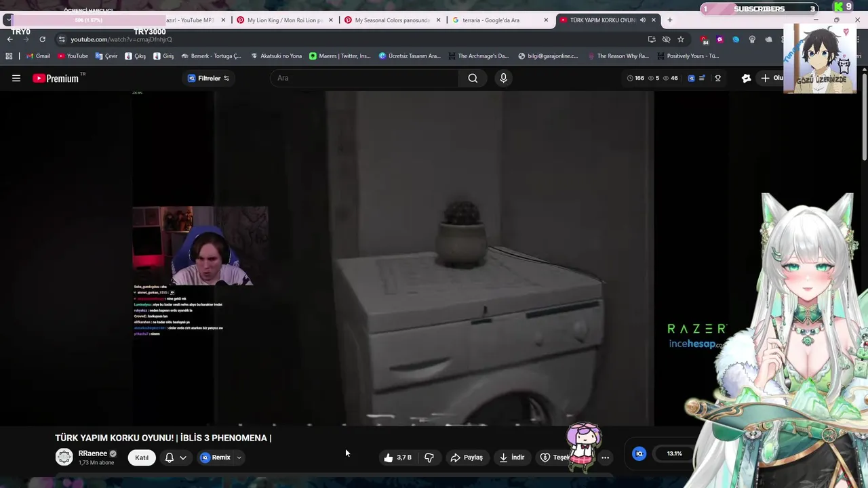The width and height of the screenshot is (868, 488).
Task: Open the YouTube hamburger guide menu
Action: click(x=16, y=78)
